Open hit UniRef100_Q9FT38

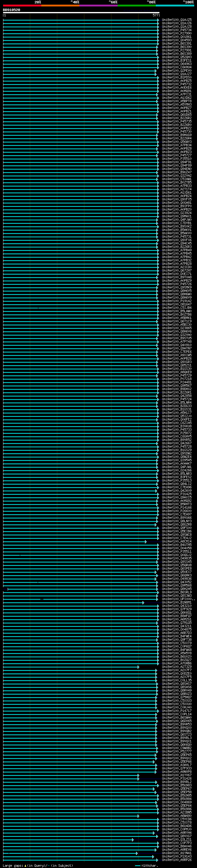(177, 640)
